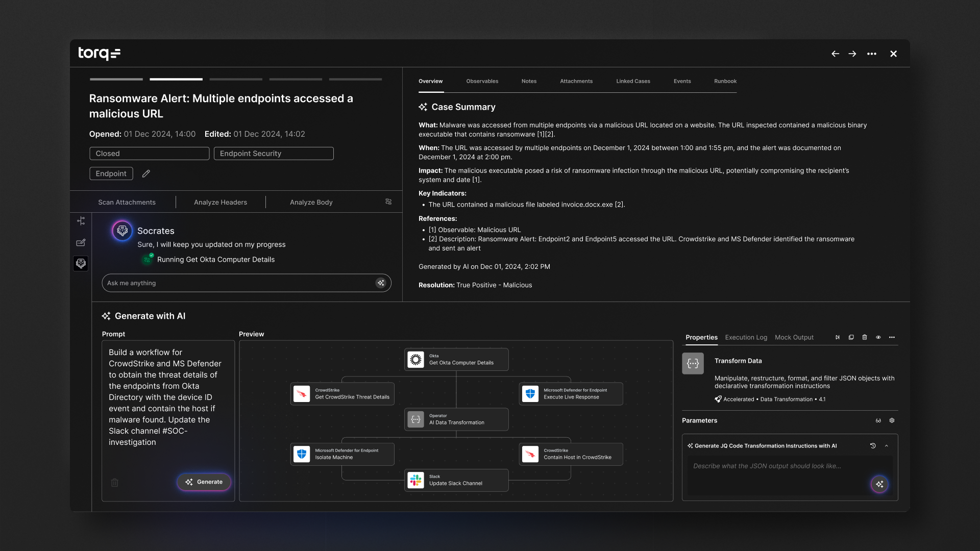The height and width of the screenshot is (551, 980).
Task: Click the step-run icon in Properties toolbar
Action: pos(837,337)
